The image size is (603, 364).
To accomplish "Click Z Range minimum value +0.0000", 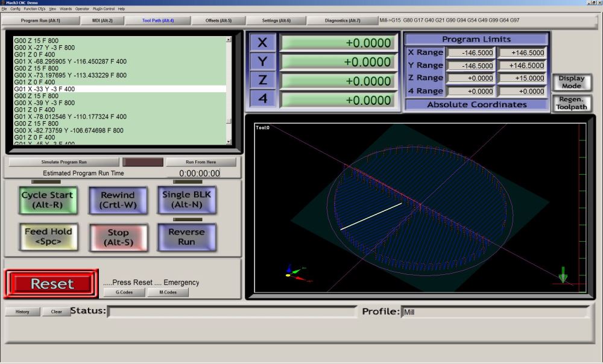I will [x=470, y=78].
